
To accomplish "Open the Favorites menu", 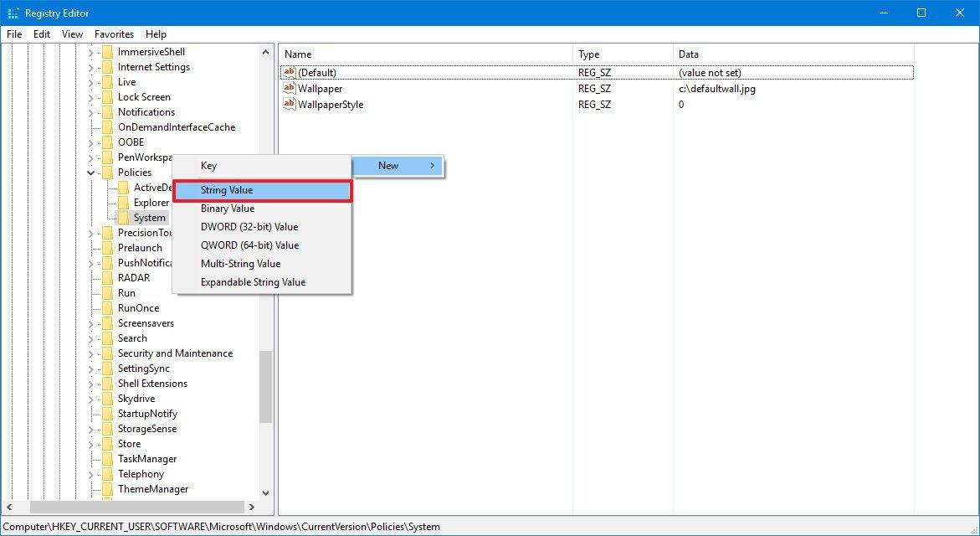I will point(114,34).
